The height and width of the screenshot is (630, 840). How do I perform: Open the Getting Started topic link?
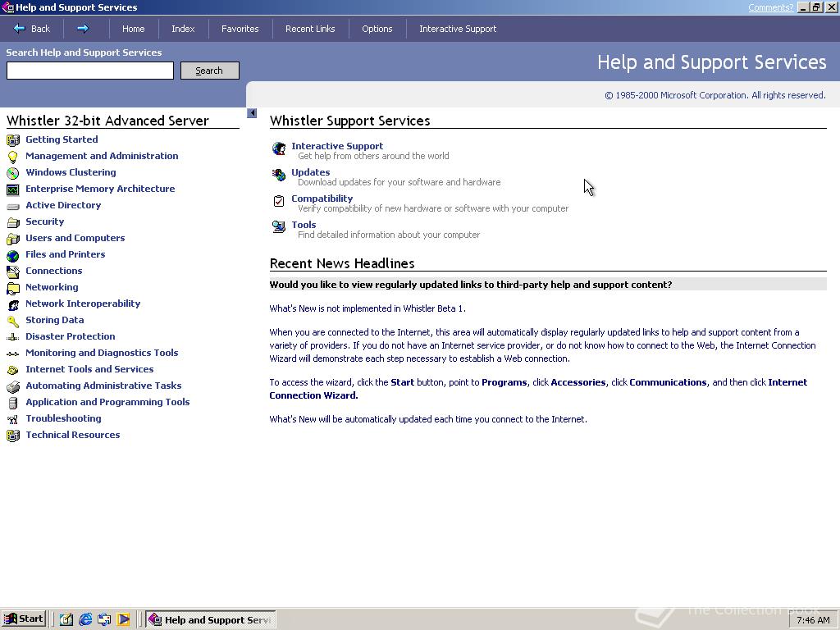point(62,139)
